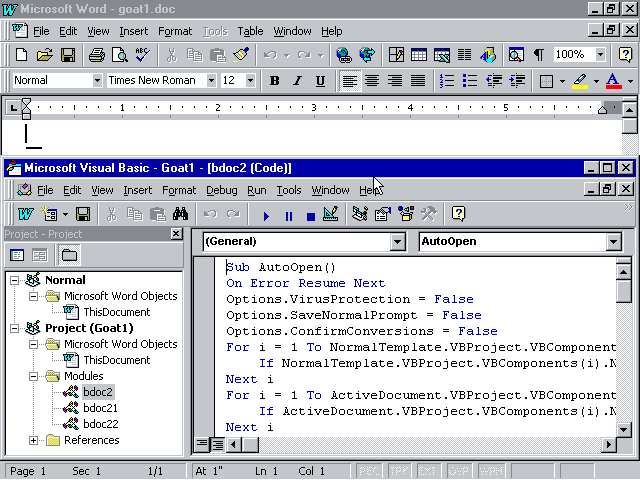Select the bdoc21 module
This screenshot has width=640, height=480.
pos(100,408)
